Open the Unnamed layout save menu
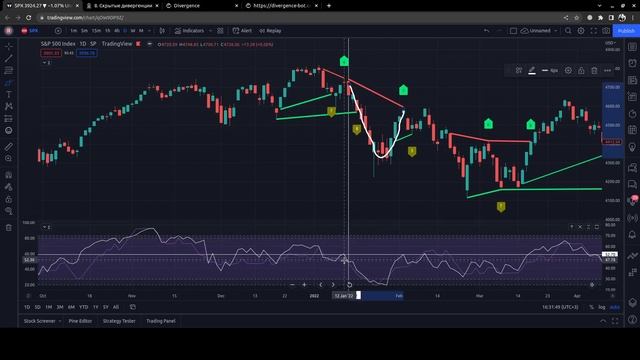 pyautogui.click(x=539, y=31)
